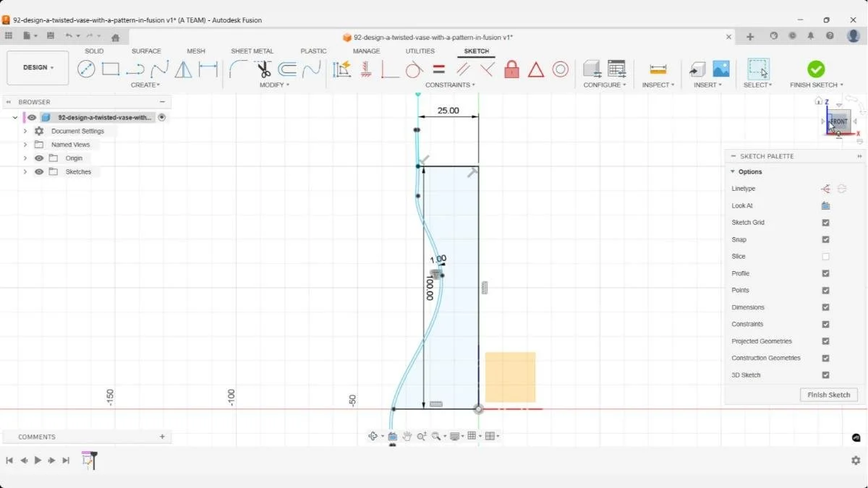Viewport: 868px width, 488px height.
Task: Switch to the SHEET METAL tab
Action: tap(252, 51)
